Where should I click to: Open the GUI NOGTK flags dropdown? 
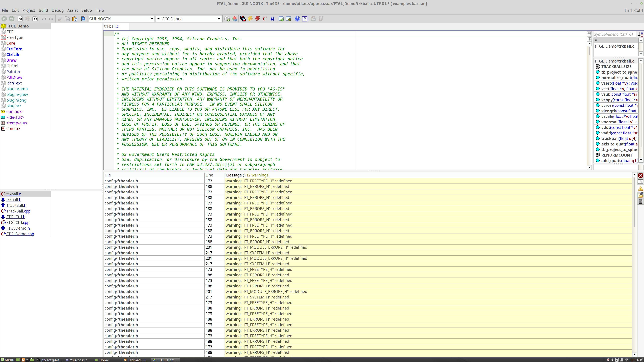(x=151, y=19)
